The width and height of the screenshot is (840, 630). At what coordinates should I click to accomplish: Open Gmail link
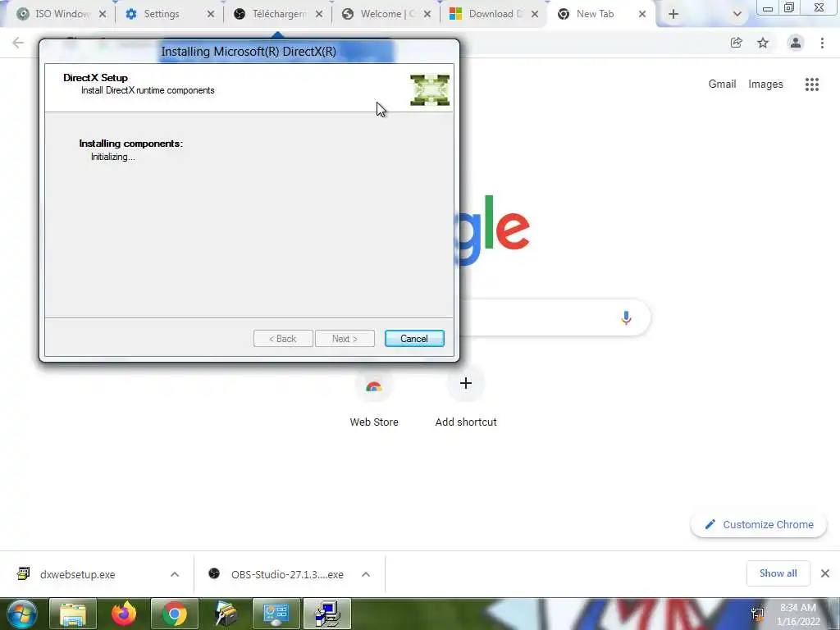pos(722,84)
